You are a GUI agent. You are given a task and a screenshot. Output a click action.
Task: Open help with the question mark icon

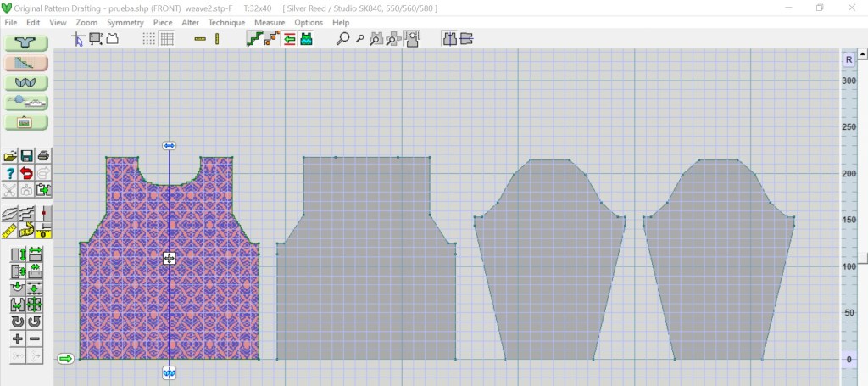11,173
